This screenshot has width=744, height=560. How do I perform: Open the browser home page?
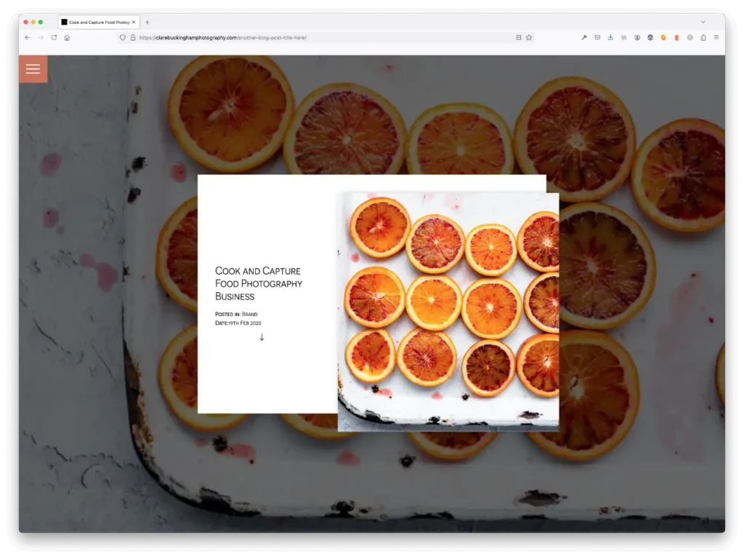coord(67,38)
